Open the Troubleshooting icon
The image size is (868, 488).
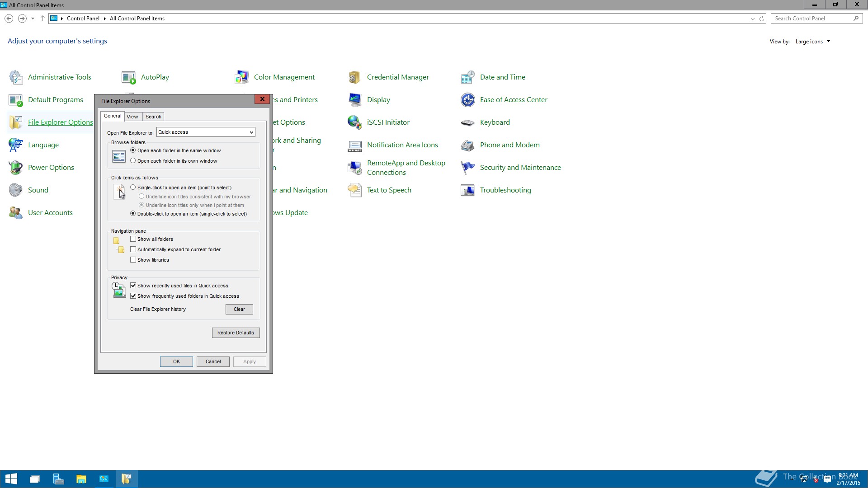pyautogui.click(x=468, y=190)
